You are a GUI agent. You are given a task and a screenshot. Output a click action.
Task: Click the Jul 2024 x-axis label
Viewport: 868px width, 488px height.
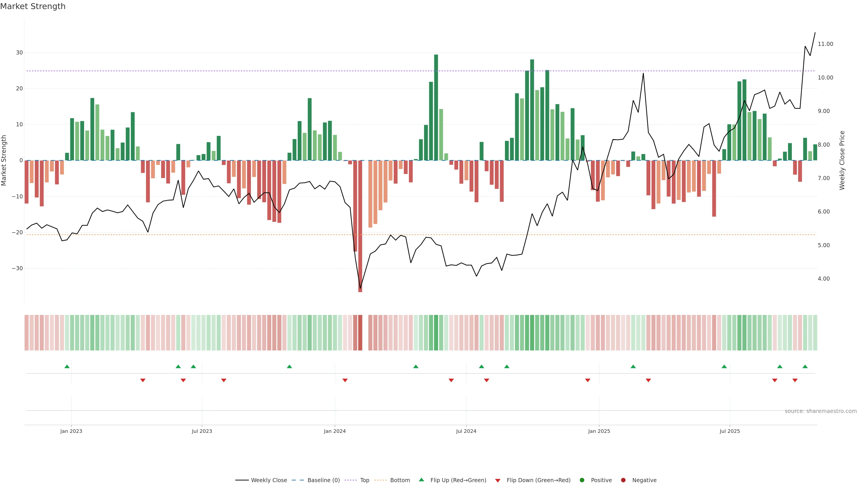(x=466, y=431)
